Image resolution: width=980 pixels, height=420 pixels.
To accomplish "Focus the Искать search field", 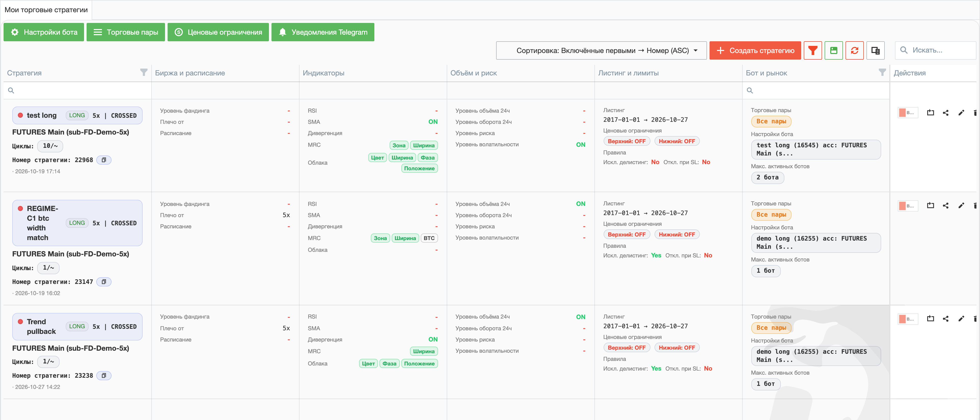I will [935, 50].
